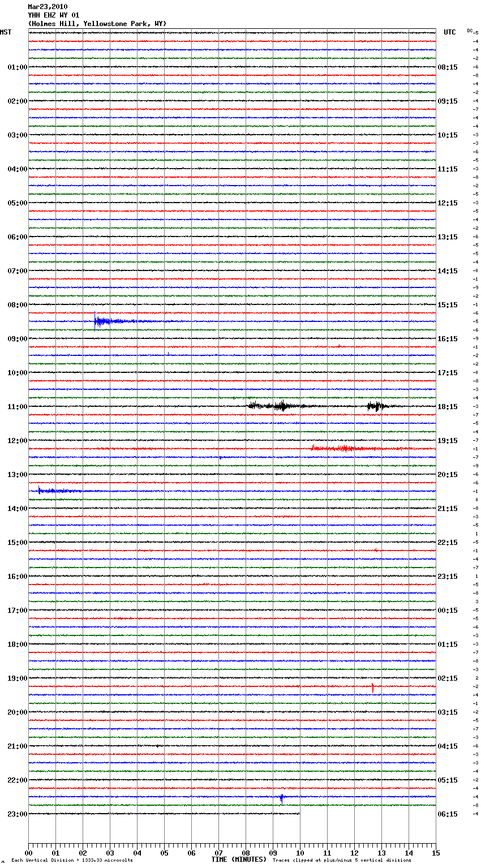
Task: Select the station code YHH EHZ WY 01
Action: [x=54, y=15]
